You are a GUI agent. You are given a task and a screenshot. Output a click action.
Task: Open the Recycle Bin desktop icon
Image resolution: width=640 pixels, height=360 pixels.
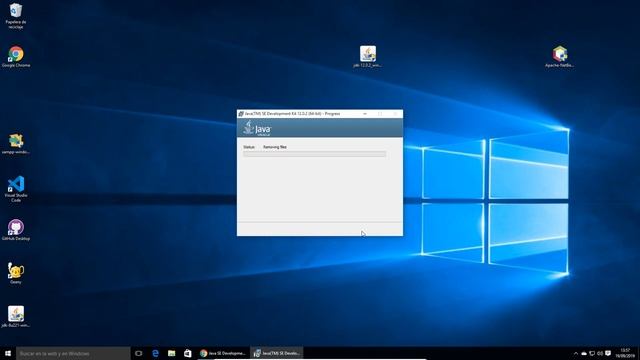click(x=16, y=16)
